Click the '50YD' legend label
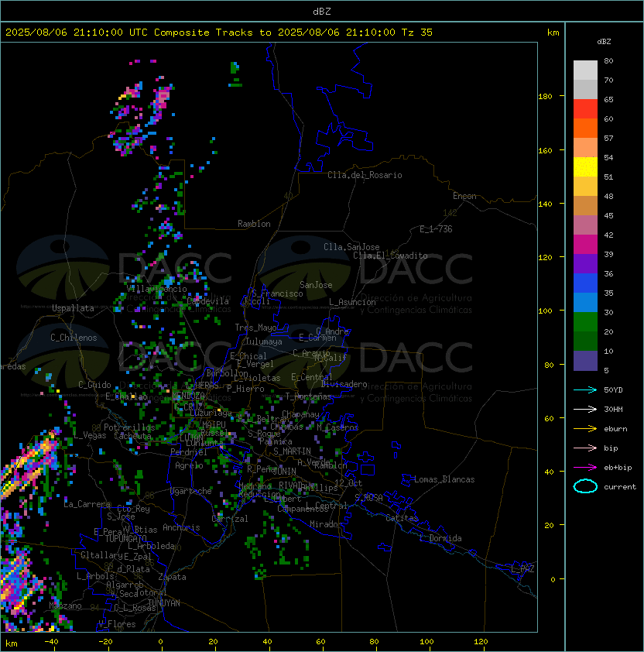644x652 pixels. (x=613, y=390)
